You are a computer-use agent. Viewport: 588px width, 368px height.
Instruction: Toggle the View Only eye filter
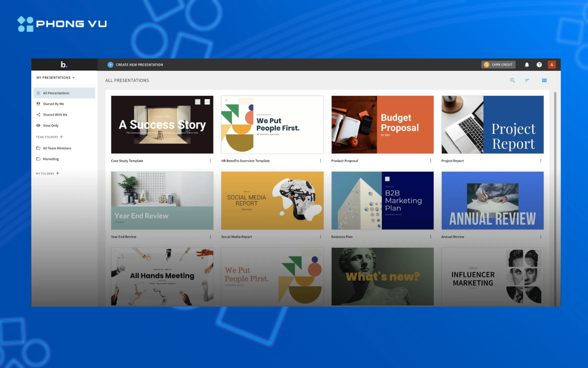point(38,125)
